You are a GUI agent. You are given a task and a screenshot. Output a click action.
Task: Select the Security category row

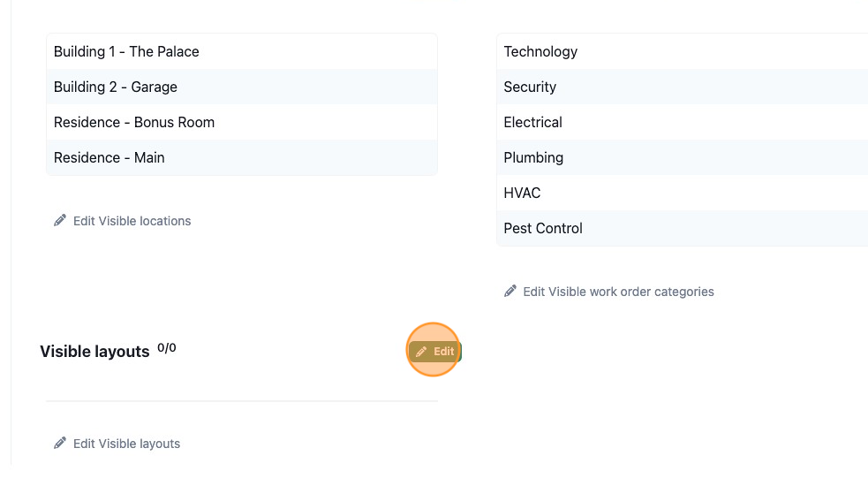click(x=683, y=87)
